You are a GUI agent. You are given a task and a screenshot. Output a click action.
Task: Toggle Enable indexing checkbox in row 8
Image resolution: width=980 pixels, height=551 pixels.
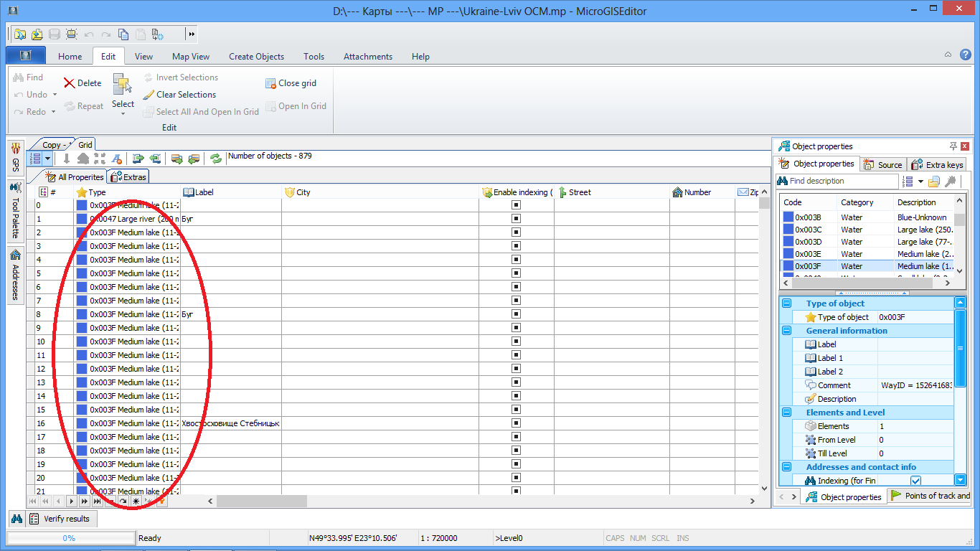[516, 314]
